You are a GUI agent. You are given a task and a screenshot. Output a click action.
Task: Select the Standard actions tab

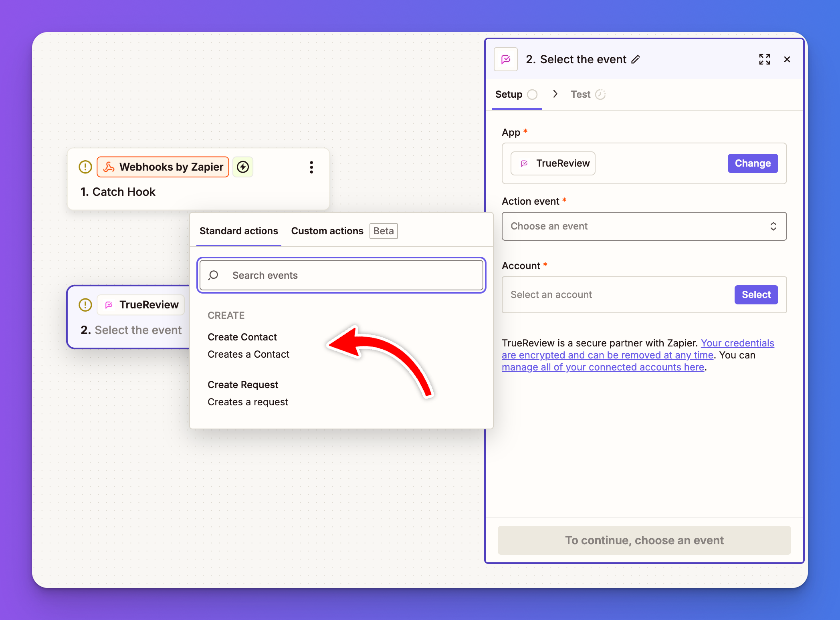point(239,231)
